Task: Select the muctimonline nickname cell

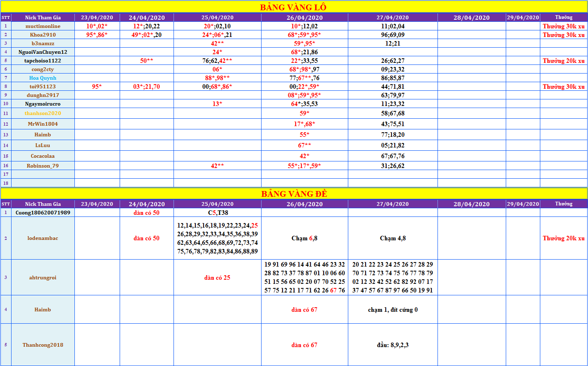Action: pos(43,26)
